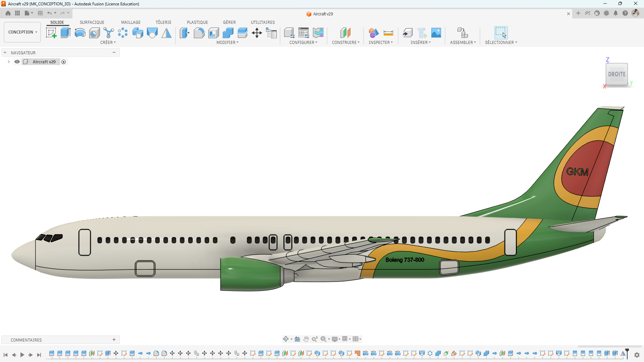Viewport: 644px width, 362px height.
Task: Click the timeline scrollbar at bottom right
Action: (609, 347)
